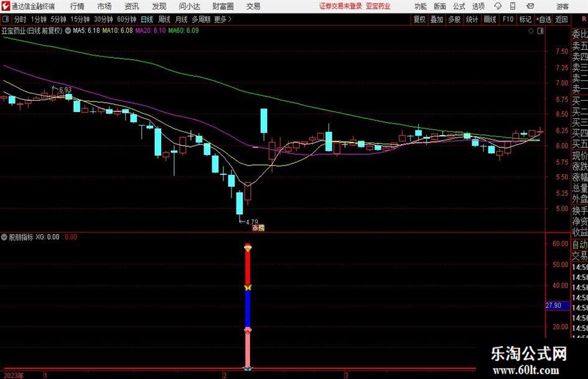Open the 市场 menu
The height and width of the screenshot is (379, 588).
(105, 6)
